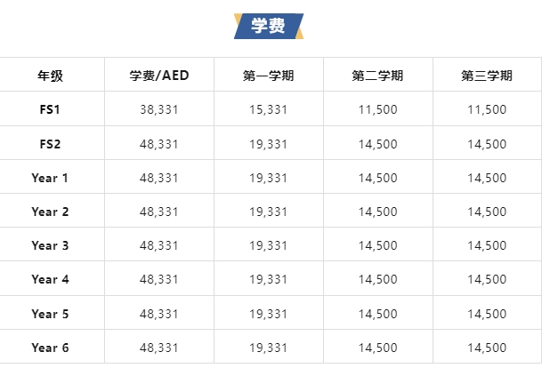
Task: Select Year 6 third term fee cell
Action: tap(487, 348)
